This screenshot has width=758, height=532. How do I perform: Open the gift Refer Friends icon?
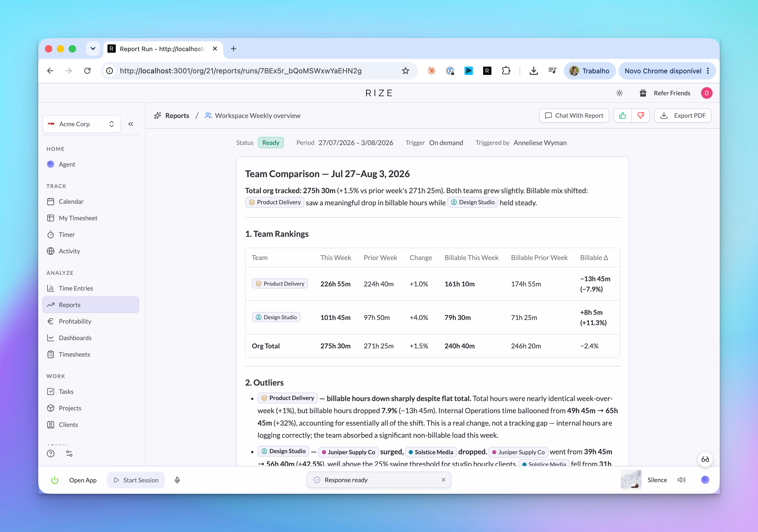643,93
